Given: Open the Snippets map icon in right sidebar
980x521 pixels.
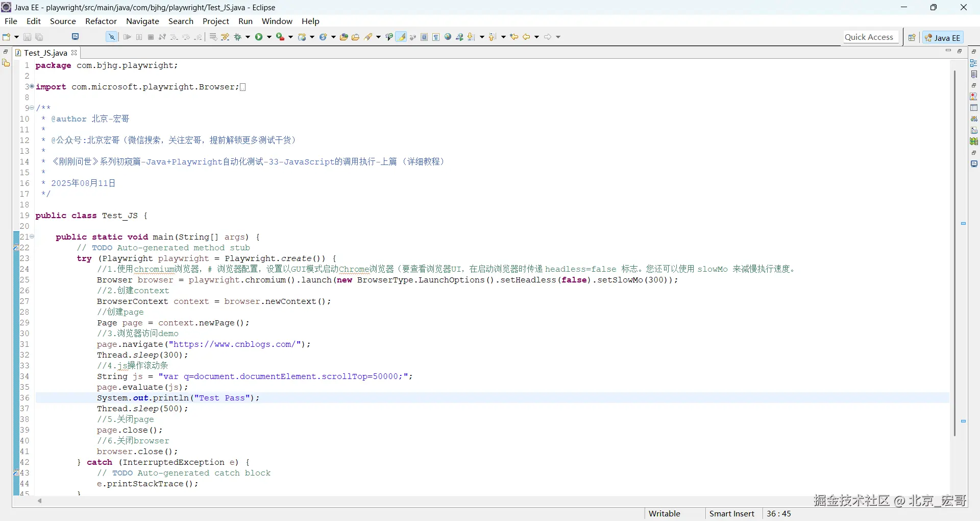Looking at the screenshot, I should (974, 141).
